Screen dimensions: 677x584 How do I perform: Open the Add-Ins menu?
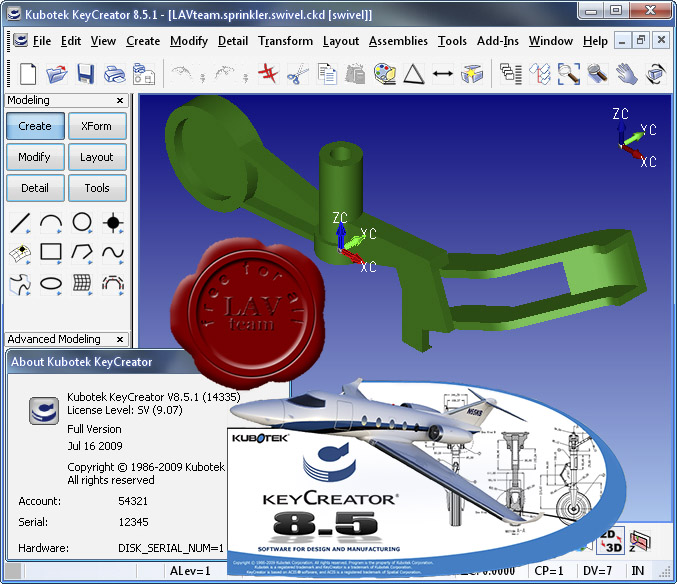(x=498, y=41)
